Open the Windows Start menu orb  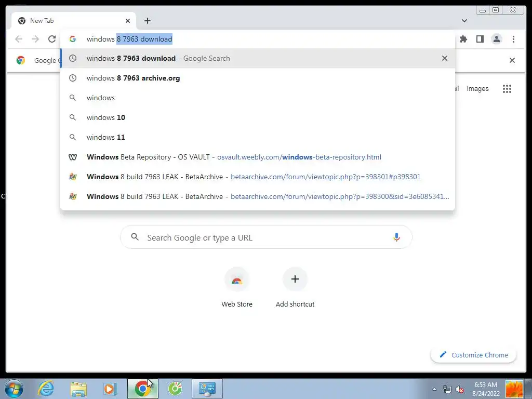click(14, 389)
